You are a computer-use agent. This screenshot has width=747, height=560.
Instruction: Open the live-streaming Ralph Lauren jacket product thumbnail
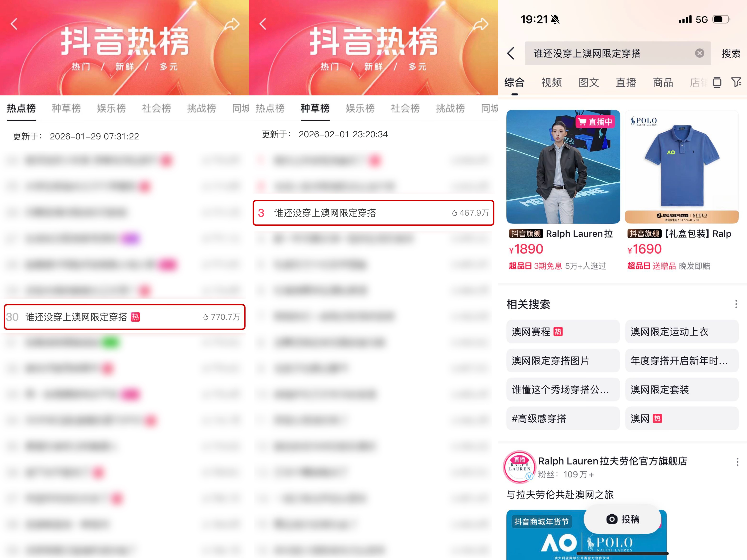click(x=563, y=167)
